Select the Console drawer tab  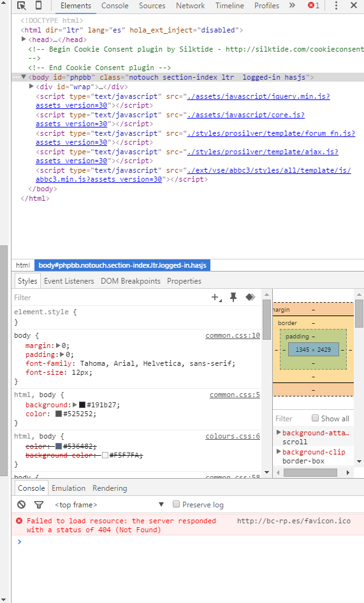tap(31, 488)
